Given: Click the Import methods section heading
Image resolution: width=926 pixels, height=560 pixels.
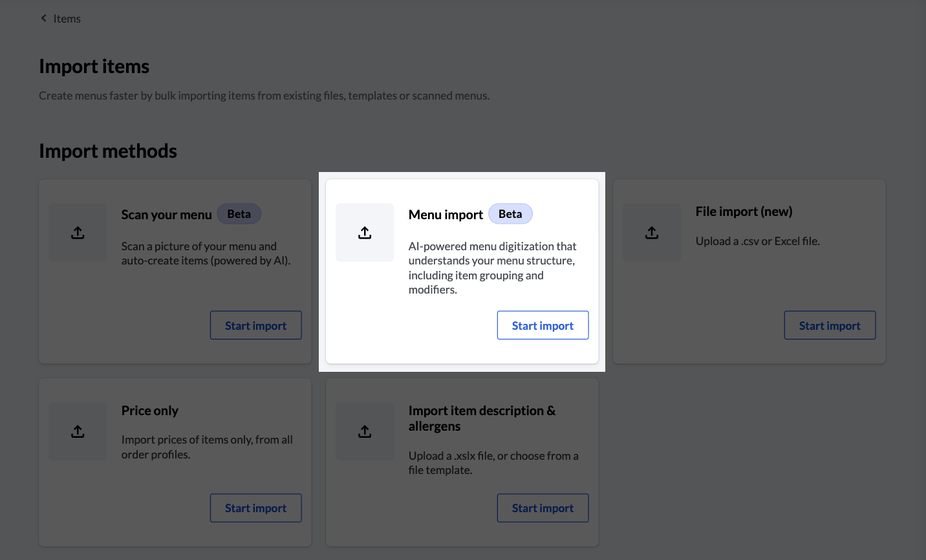Looking at the screenshot, I should coord(108,151).
